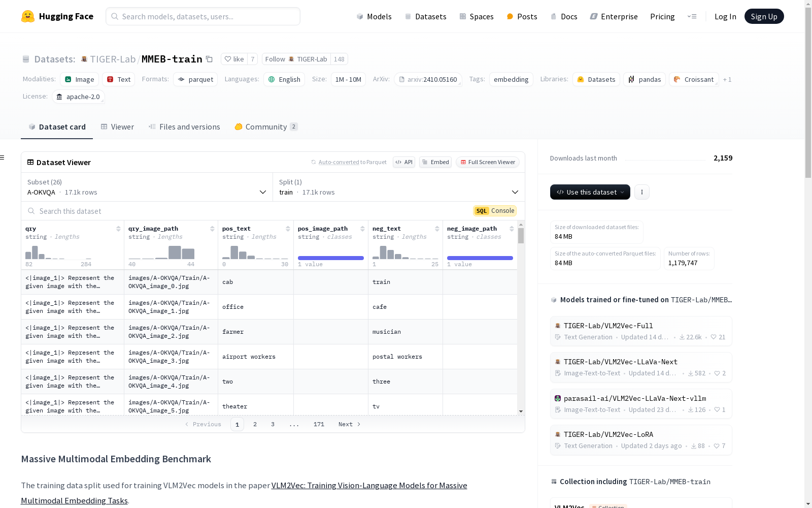The image size is (812, 508).
Task: Click the Embed button
Action: point(435,162)
